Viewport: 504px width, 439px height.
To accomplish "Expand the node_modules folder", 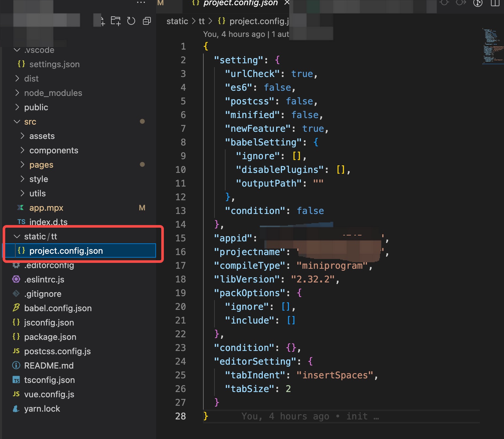I will (17, 93).
